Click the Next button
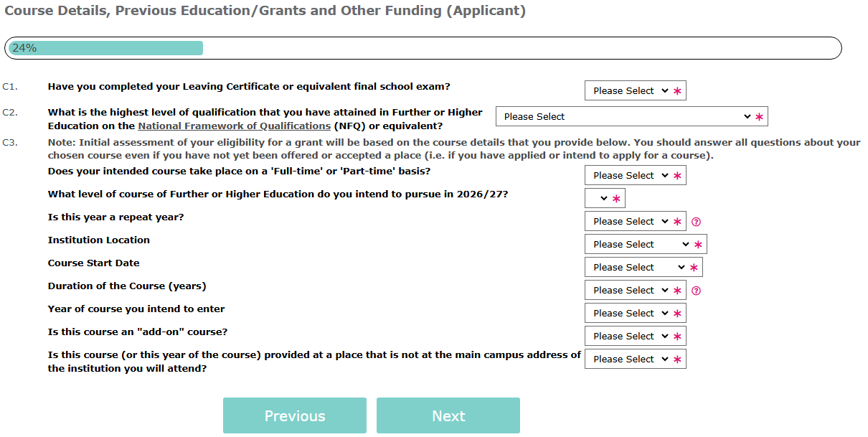868x437 pixels. pos(448,416)
